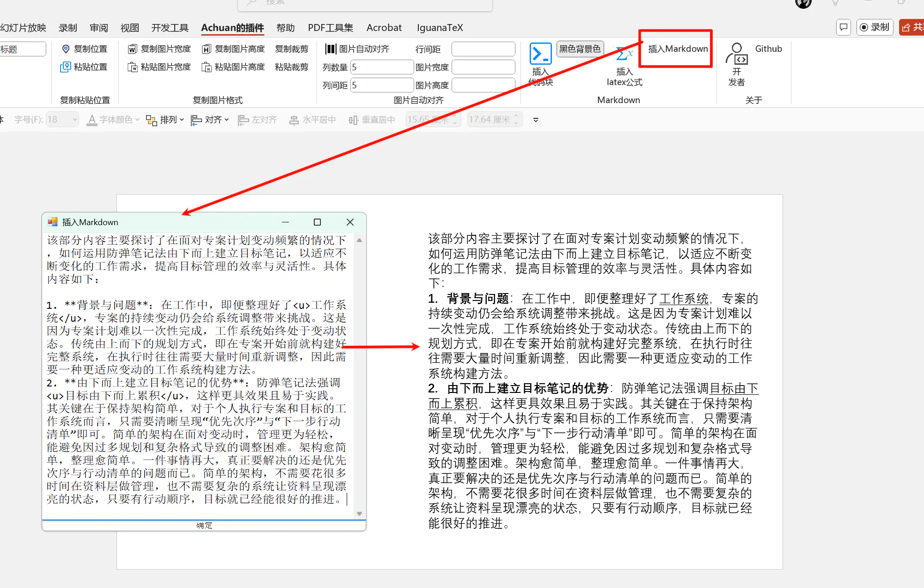The image size is (924, 588).
Task: Click the Copy Position pin icon
Action: (x=66, y=49)
